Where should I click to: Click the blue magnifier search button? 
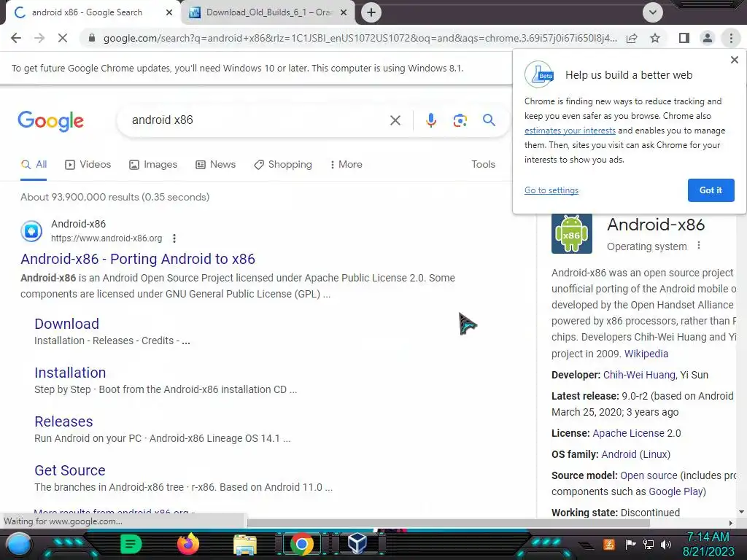489,120
